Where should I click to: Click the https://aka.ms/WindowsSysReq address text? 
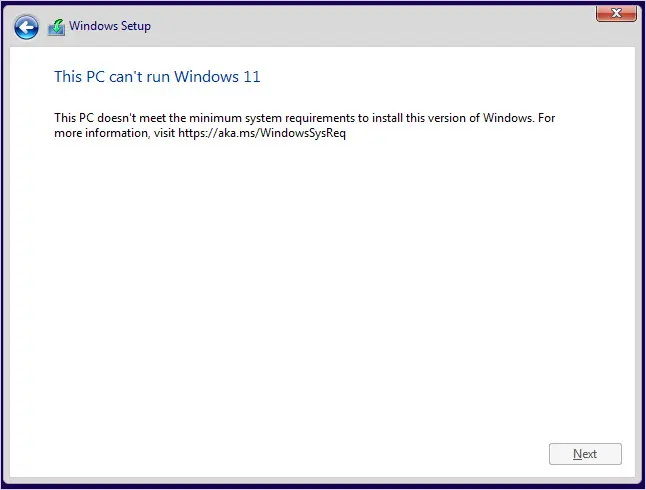[262, 133]
